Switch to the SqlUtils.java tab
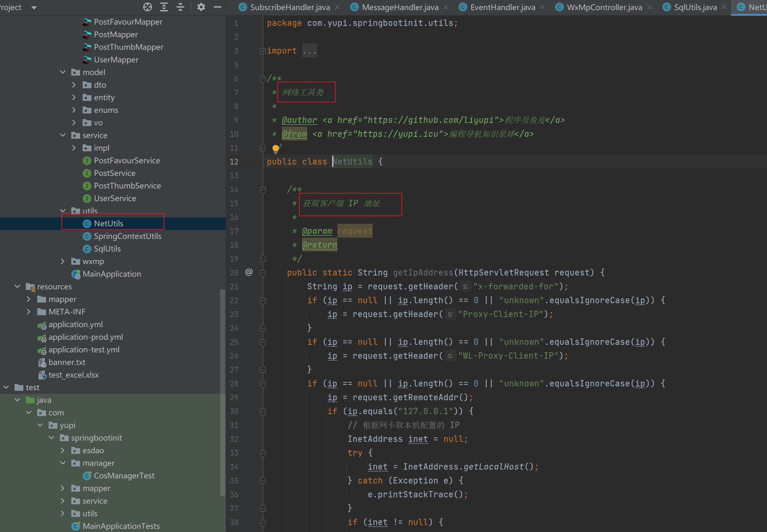The width and height of the screenshot is (767, 532). point(695,7)
